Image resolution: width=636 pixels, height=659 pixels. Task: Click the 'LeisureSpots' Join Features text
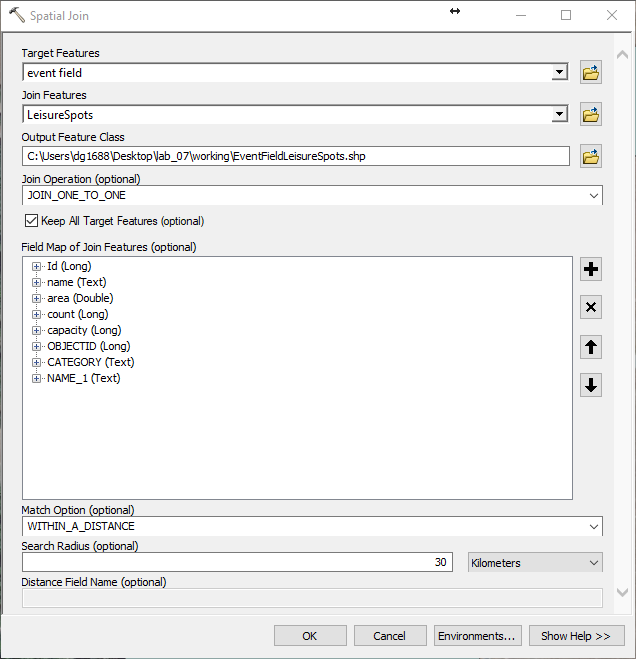pyautogui.click(x=60, y=115)
